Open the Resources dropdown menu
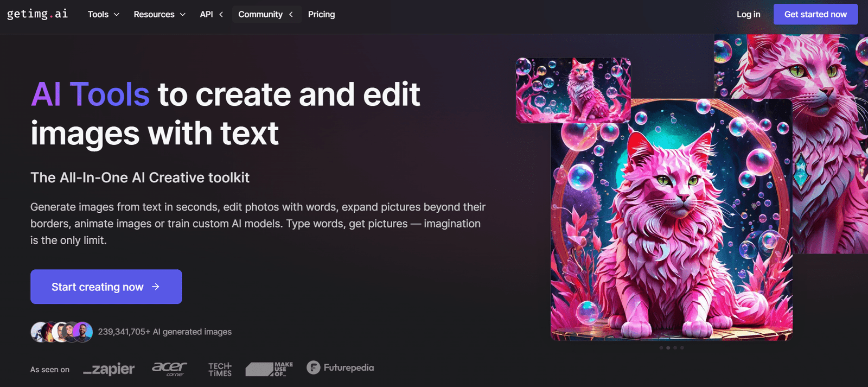 (x=159, y=14)
